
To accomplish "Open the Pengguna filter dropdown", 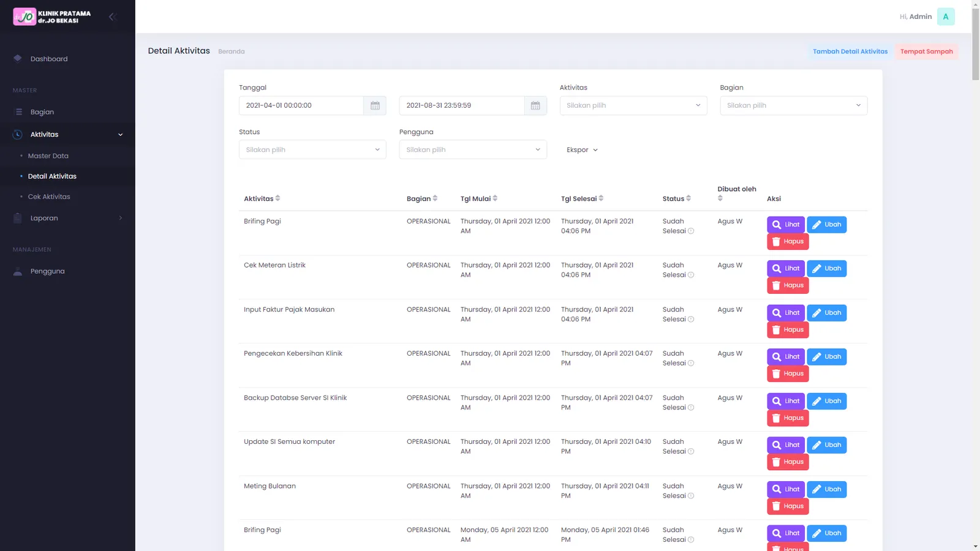I will (x=473, y=149).
